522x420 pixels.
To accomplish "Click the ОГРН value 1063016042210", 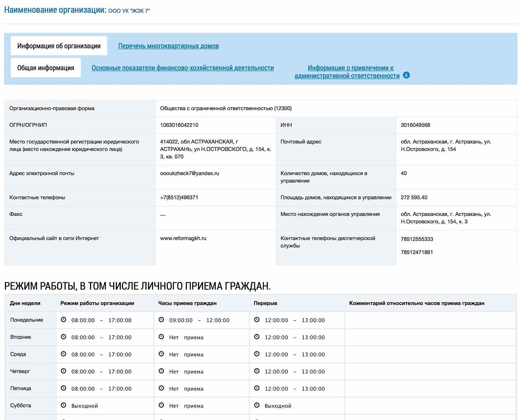I will pyautogui.click(x=179, y=125).
